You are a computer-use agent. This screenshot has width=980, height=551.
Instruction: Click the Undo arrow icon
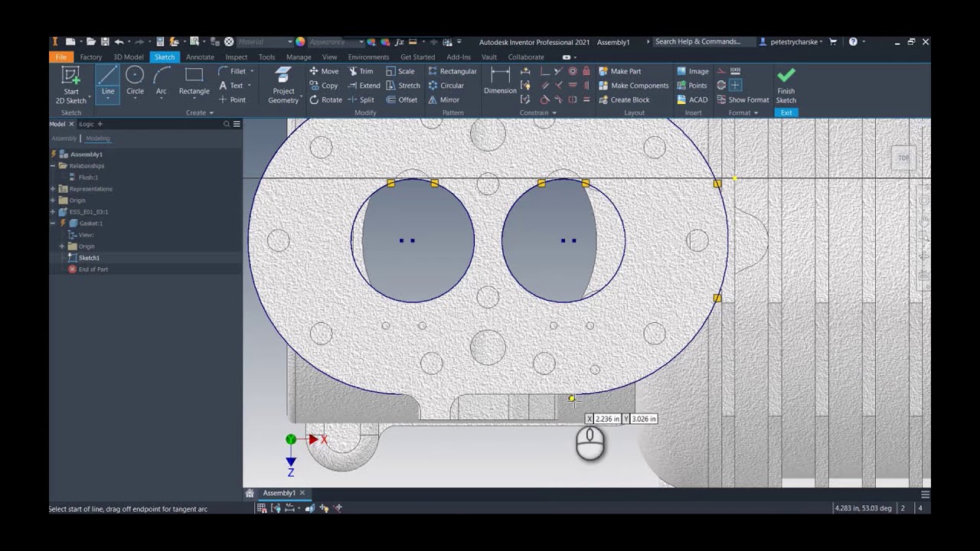click(x=119, y=42)
